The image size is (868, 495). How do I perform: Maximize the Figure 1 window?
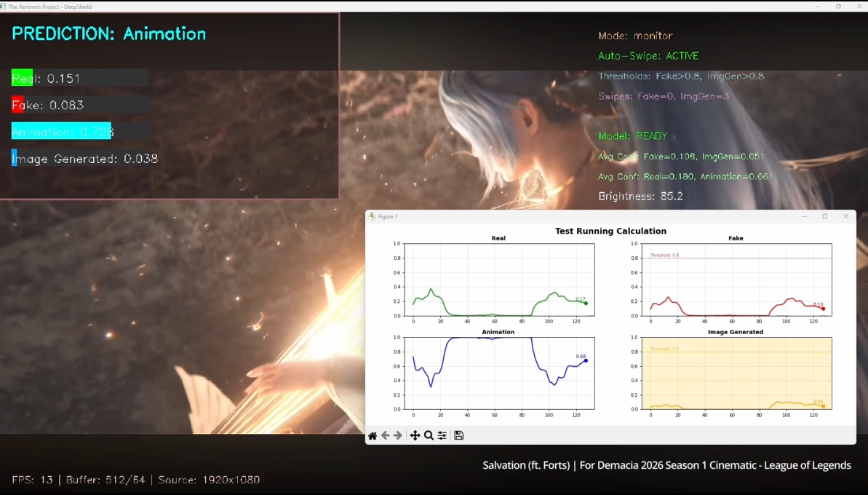[825, 216]
